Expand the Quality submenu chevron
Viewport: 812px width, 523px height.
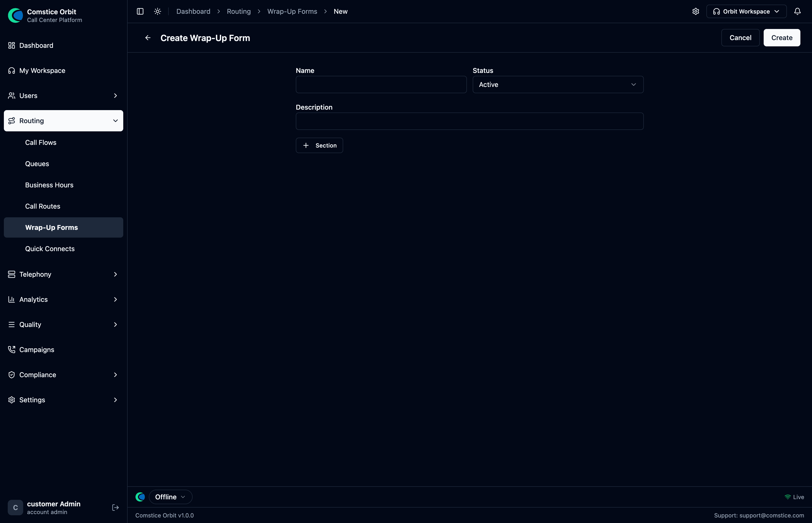pyautogui.click(x=115, y=325)
